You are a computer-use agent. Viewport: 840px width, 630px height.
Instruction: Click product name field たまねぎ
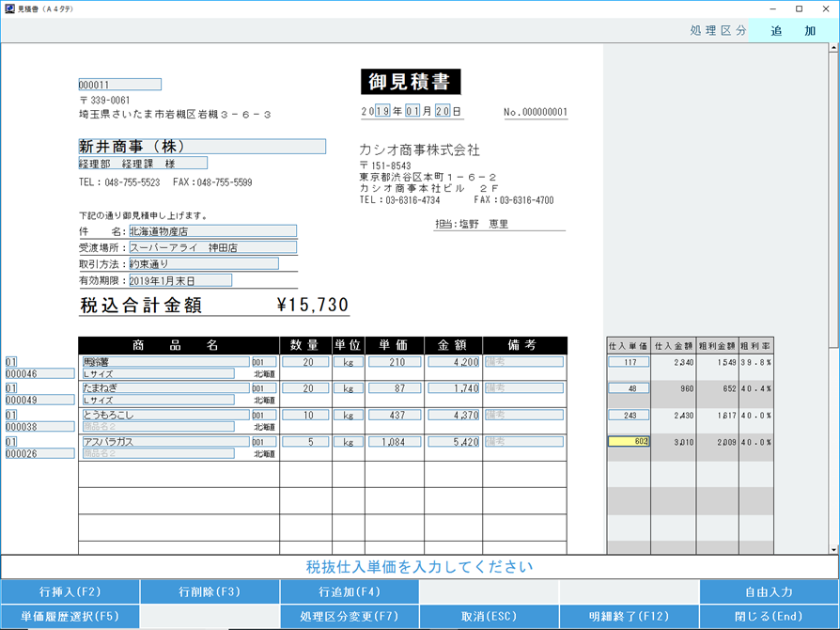pos(165,388)
